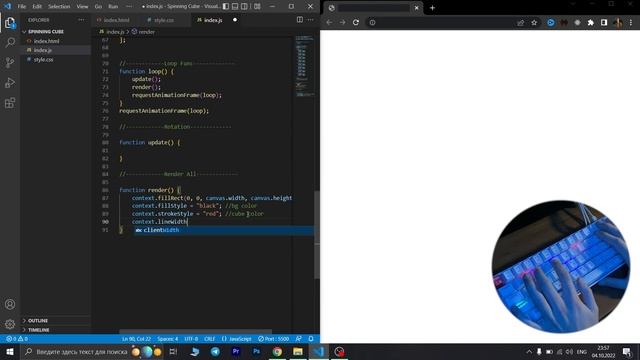This screenshot has width=640, height=360.
Task: Open the Go menu
Action: (98, 7)
